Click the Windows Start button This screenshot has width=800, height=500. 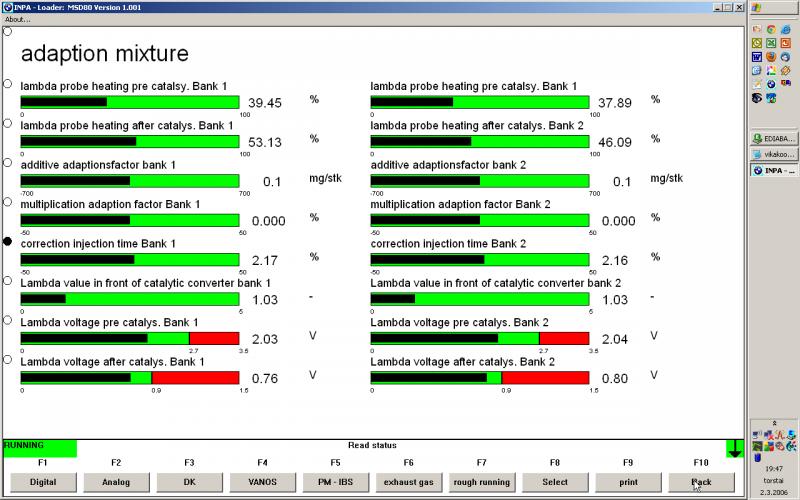773,8
